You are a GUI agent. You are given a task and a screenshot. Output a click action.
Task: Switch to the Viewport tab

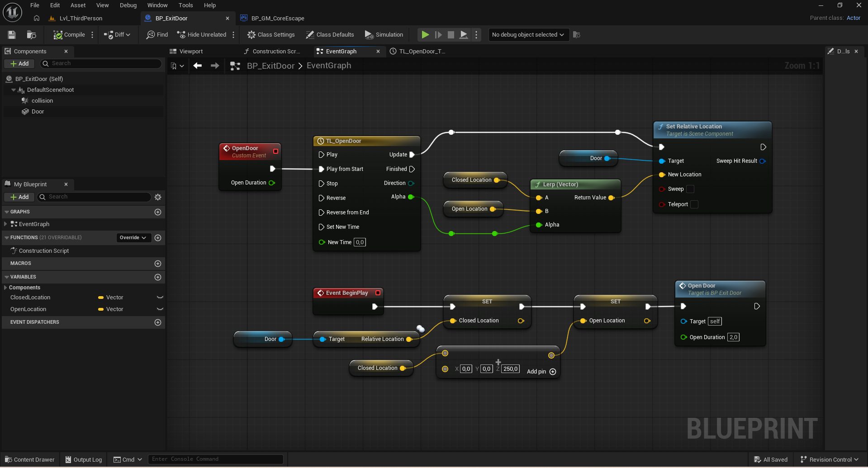coord(186,52)
